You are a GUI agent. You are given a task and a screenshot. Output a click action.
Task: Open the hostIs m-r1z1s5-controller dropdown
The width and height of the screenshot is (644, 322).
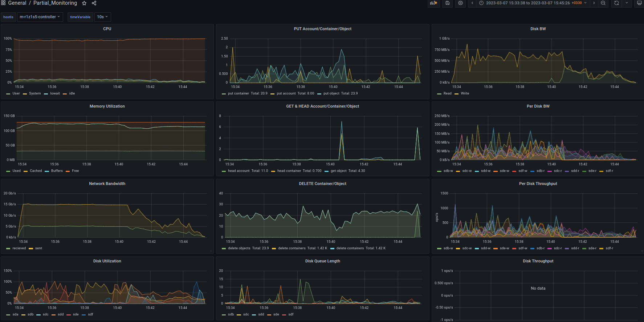40,17
